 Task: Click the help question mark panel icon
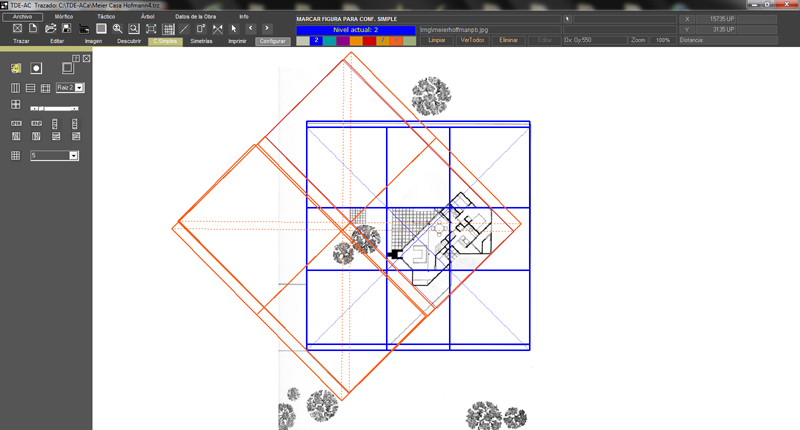pos(76,58)
